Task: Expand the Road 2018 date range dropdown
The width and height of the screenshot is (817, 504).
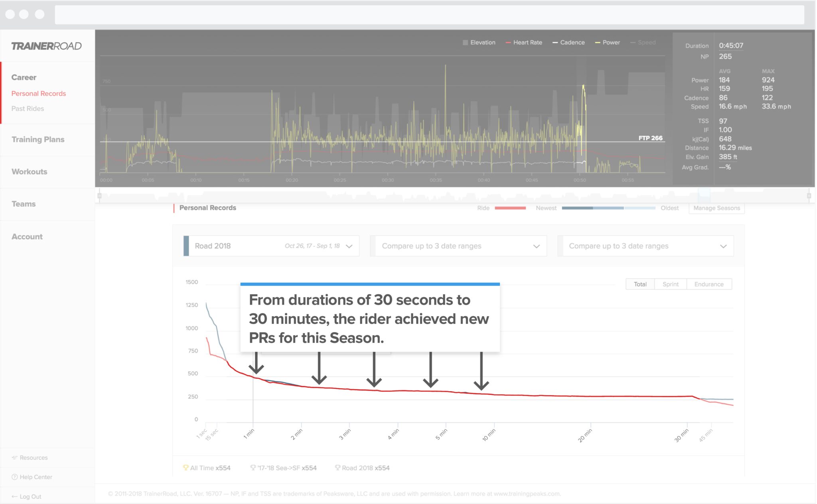Action: [x=349, y=245]
